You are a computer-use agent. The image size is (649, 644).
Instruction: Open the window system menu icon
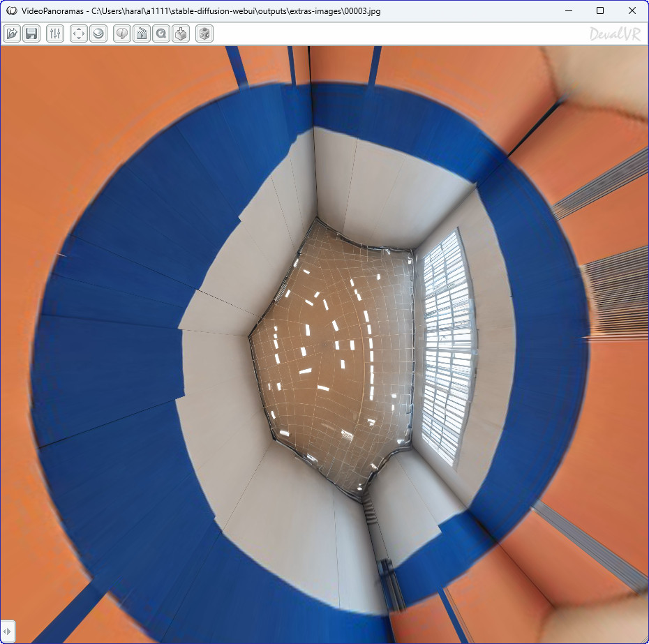tap(11, 11)
